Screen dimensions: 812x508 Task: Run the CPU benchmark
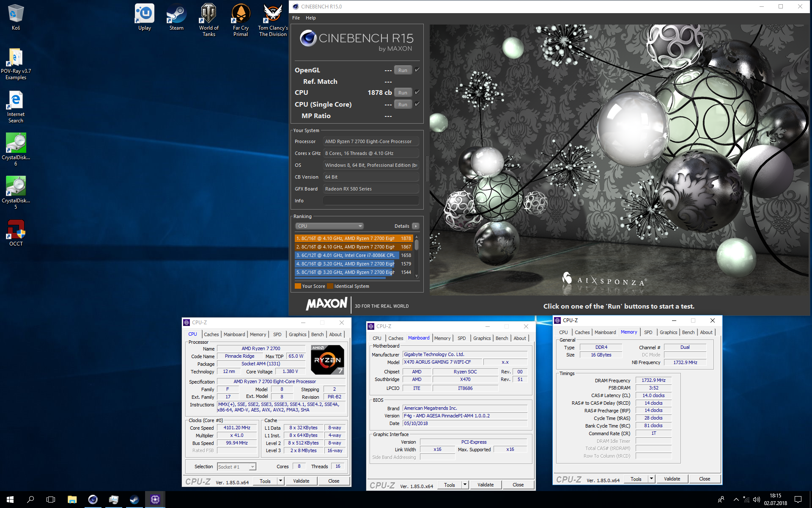(x=403, y=93)
